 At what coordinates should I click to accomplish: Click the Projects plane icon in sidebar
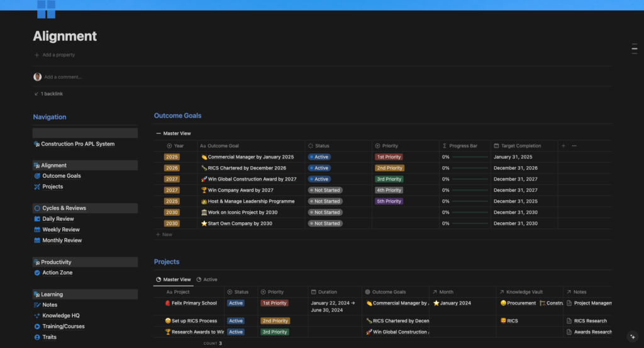37,187
